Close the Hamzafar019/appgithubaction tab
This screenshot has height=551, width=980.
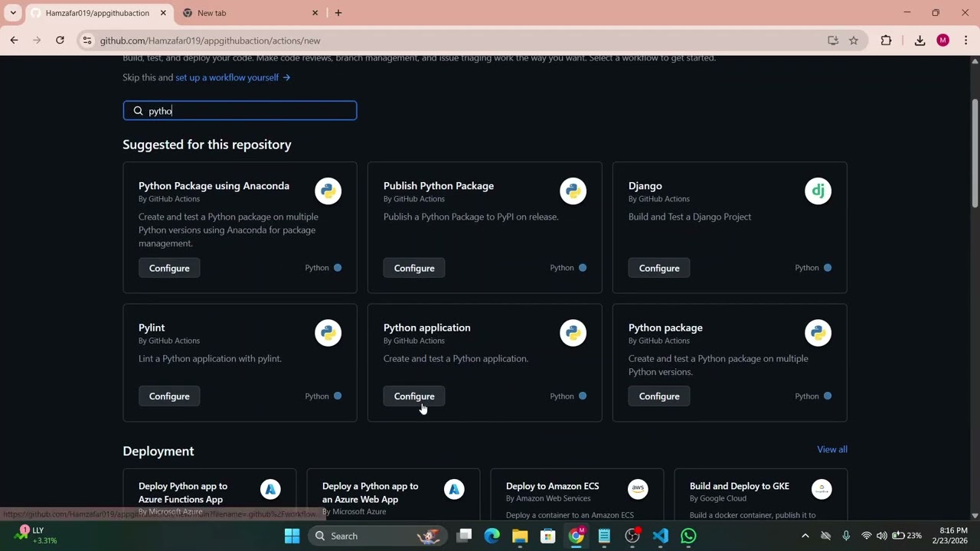tap(163, 13)
